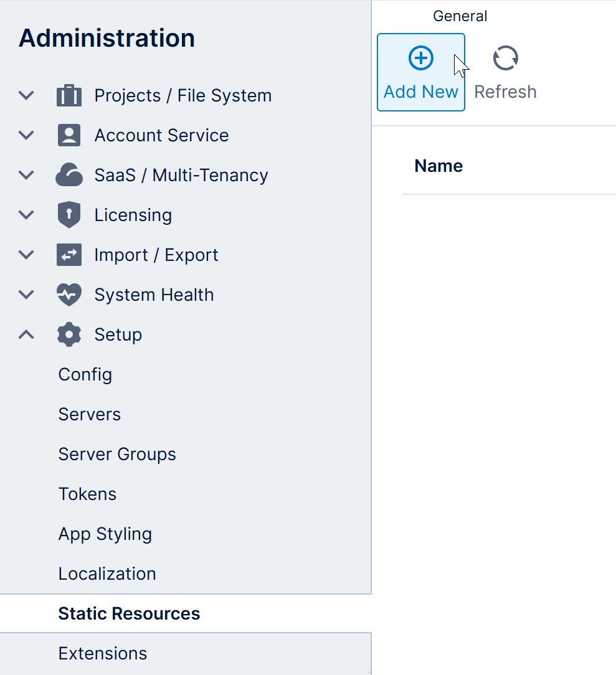The width and height of the screenshot is (616, 675).
Task: Expand the Licensing section chevron
Action: (26, 215)
